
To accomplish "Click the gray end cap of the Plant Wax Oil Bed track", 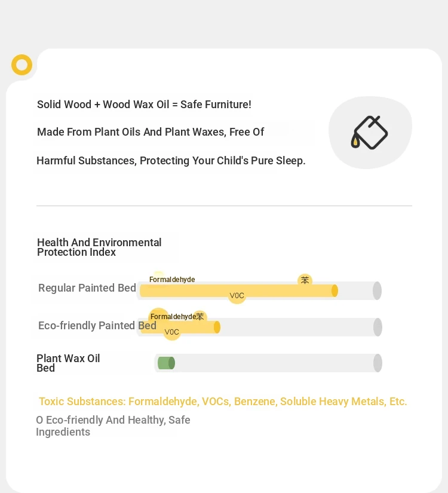I will pyautogui.click(x=378, y=363).
